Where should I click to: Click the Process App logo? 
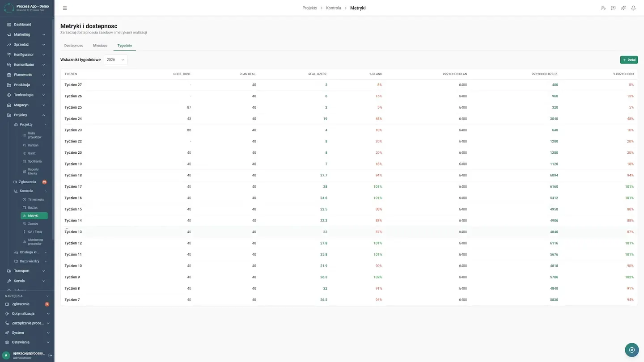coord(9,8)
